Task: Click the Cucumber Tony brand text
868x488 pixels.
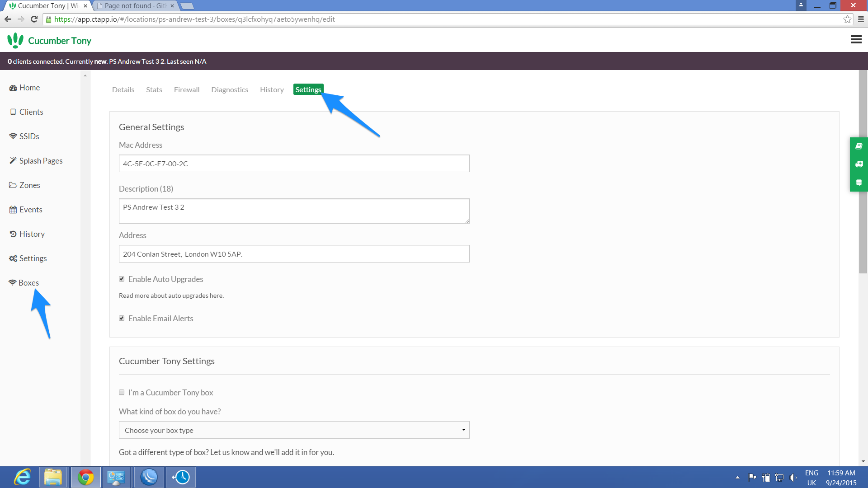Action: 60,41
